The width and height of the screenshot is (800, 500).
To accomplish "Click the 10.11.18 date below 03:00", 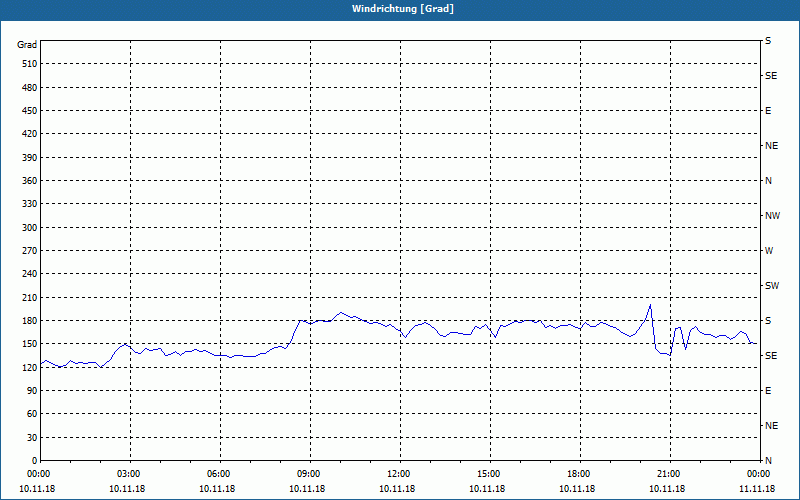I will coord(127,489).
